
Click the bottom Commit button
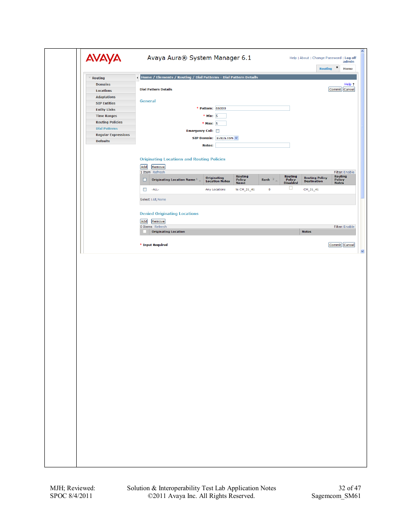(335, 245)
